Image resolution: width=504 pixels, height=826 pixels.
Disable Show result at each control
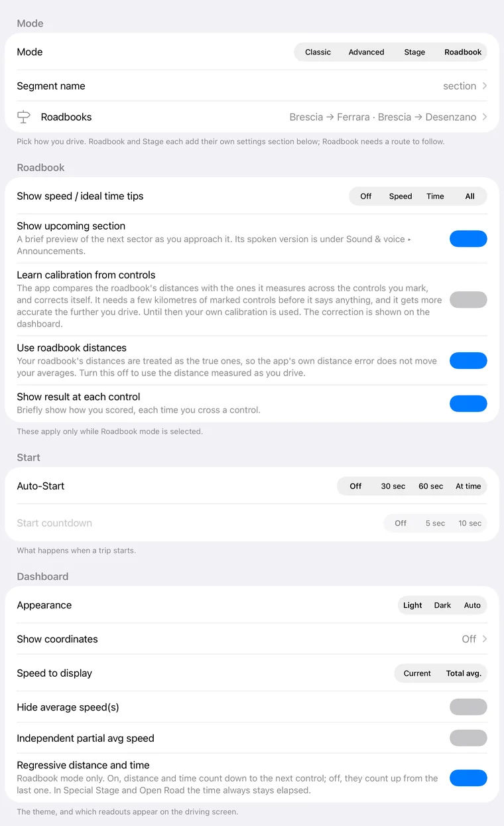click(468, 403)
